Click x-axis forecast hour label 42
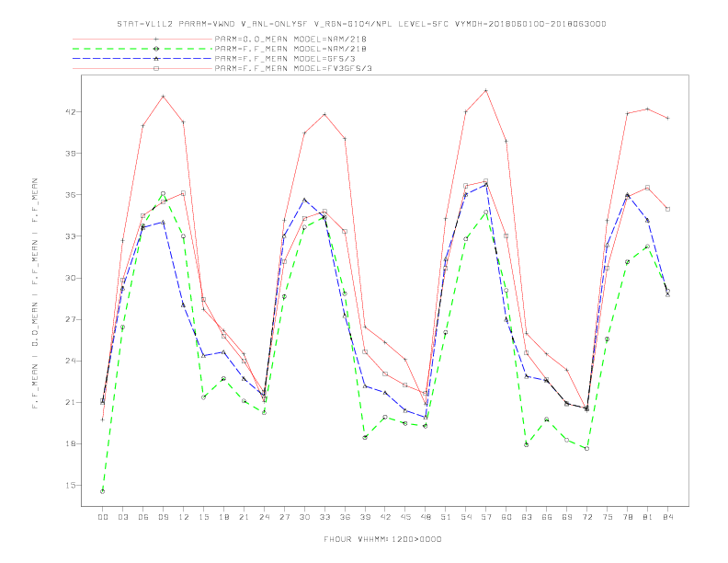This screenshot has height=563, width=728. point(385,517)
